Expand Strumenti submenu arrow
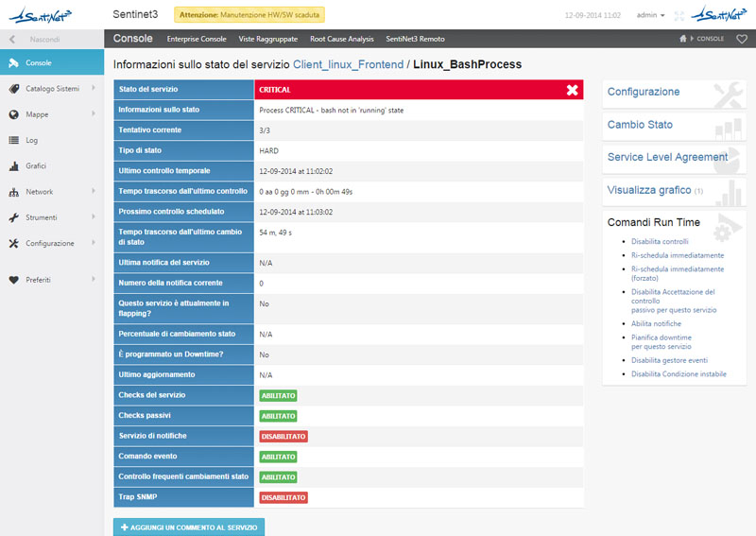The width and height of the screenshot is (756, 536). pos(94,216)
